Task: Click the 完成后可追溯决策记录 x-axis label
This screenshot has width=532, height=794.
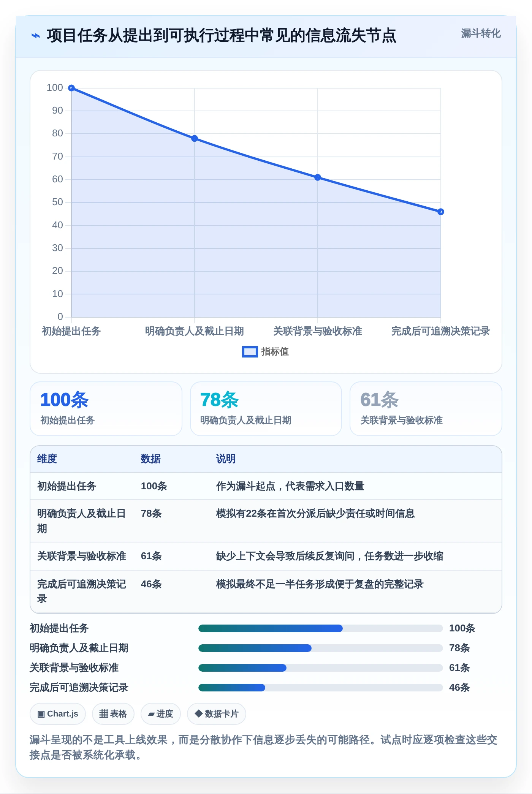Action: pos(440,331)
